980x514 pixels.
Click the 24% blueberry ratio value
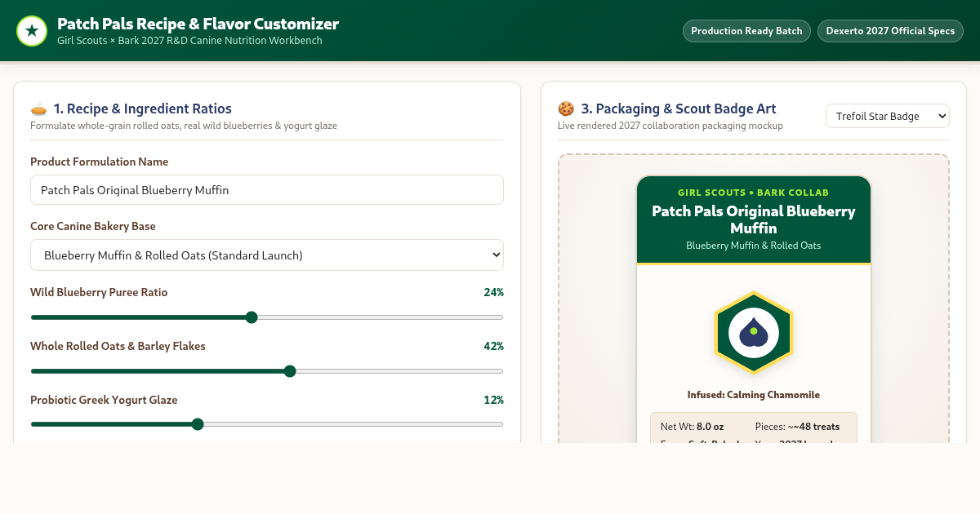(493, 292)
